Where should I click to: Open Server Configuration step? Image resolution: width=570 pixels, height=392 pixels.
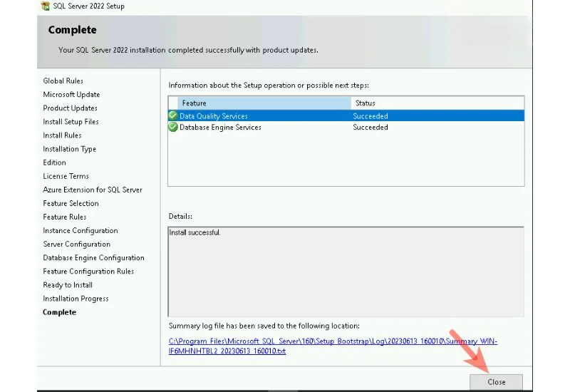click(76, 244)
